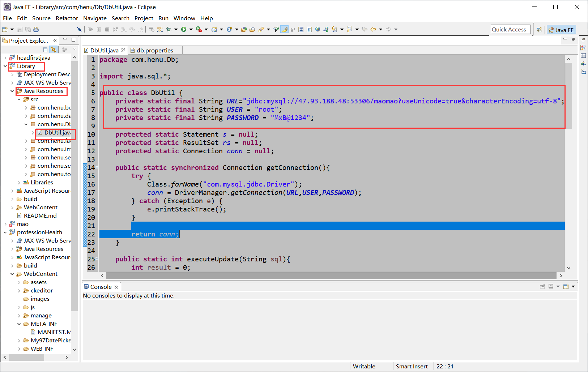Screen dimensions: 588x372
Task: Collapse the META-INF folder
Action: pos(19,324)
